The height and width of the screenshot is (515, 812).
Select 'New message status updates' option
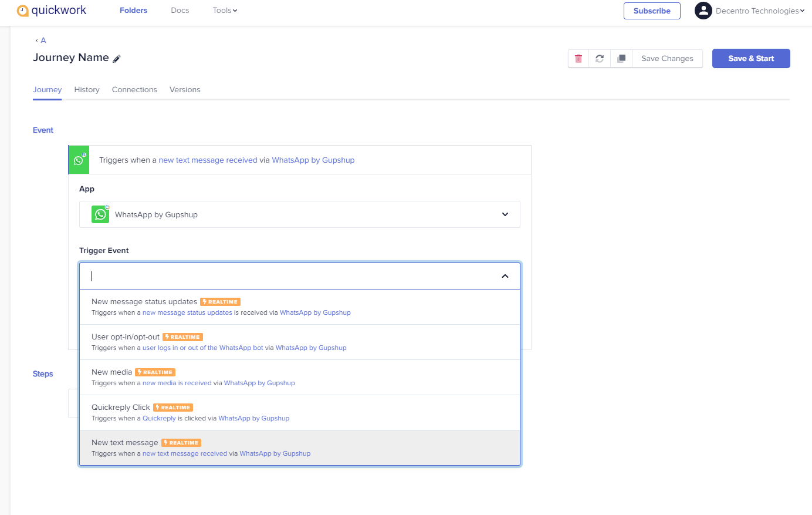[300, 307]
